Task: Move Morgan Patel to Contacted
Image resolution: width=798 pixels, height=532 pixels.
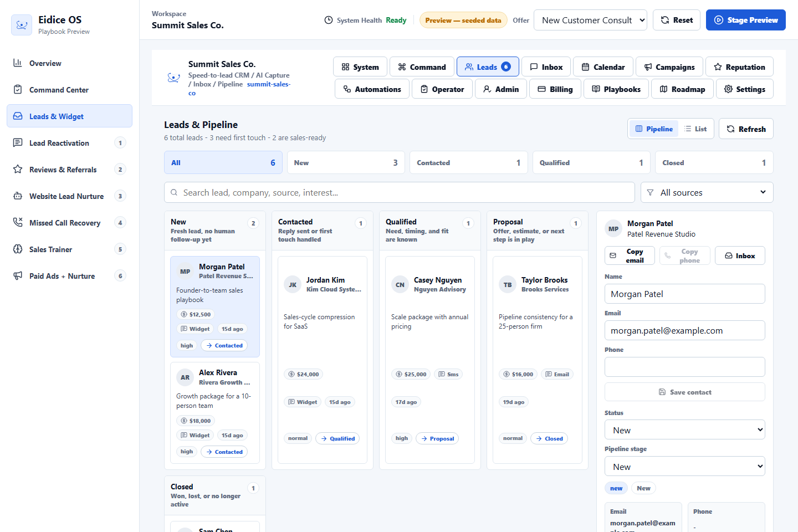Action: [224, 345]
